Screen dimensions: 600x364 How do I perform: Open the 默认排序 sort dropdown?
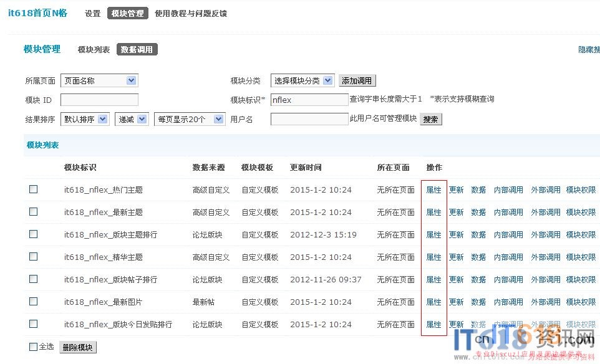tap(85, 119)
